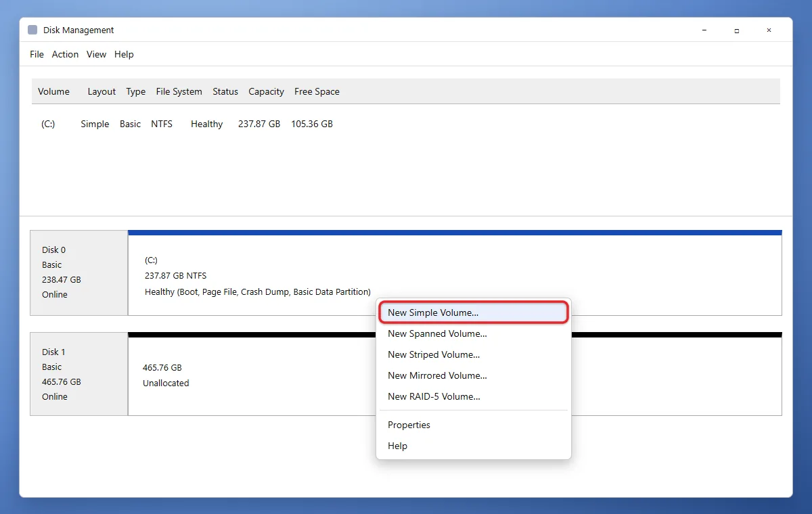Image resolution: width=812 pixels, height=514 pixels.
Task: Sort by the Status column header
Action: pyautogui.click(x=225, y=91)
